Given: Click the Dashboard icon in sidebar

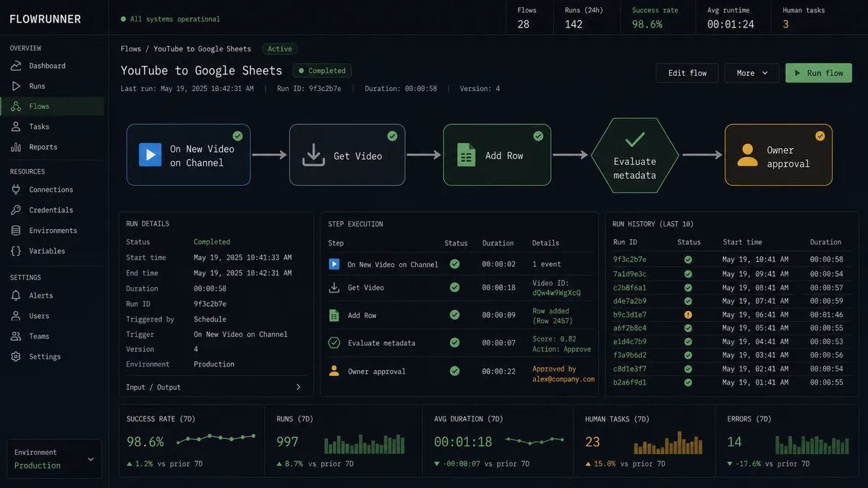Looking at the screenshot, I should 16,66.
